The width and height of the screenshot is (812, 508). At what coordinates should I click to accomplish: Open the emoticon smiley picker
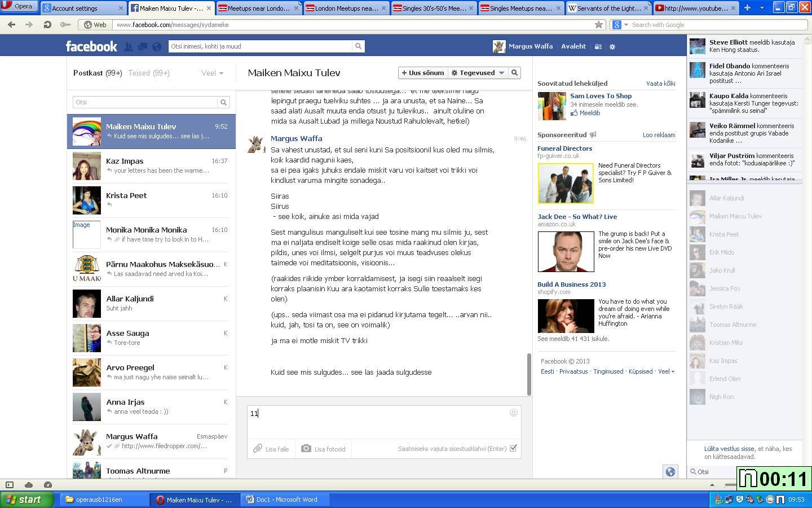[x=514, y=413]
